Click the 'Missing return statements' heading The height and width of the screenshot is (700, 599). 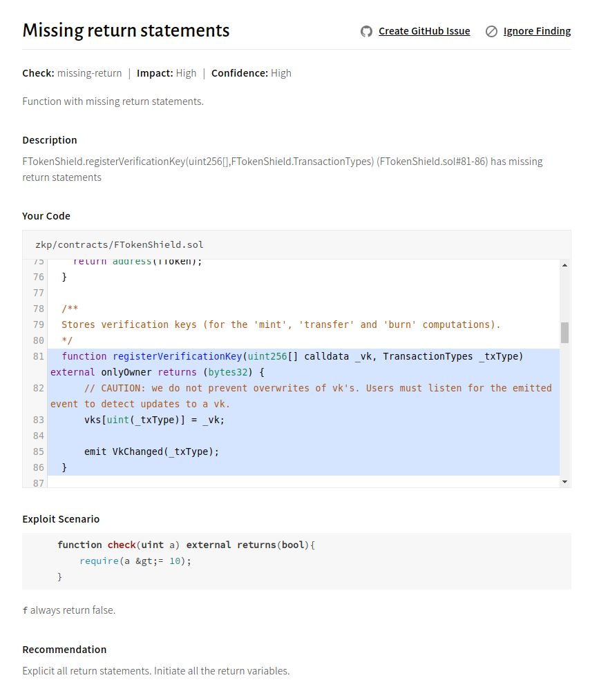pyautogui.click(x=126, y=30)
